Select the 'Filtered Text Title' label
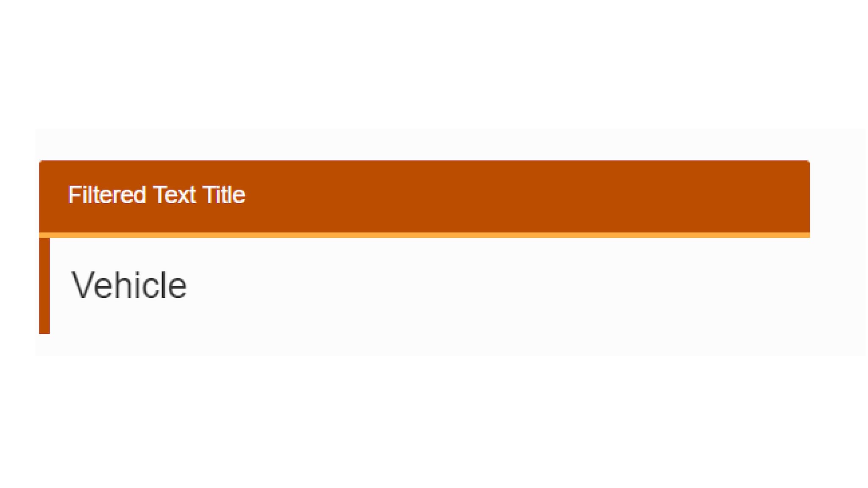868x488 pixels. 158,194
